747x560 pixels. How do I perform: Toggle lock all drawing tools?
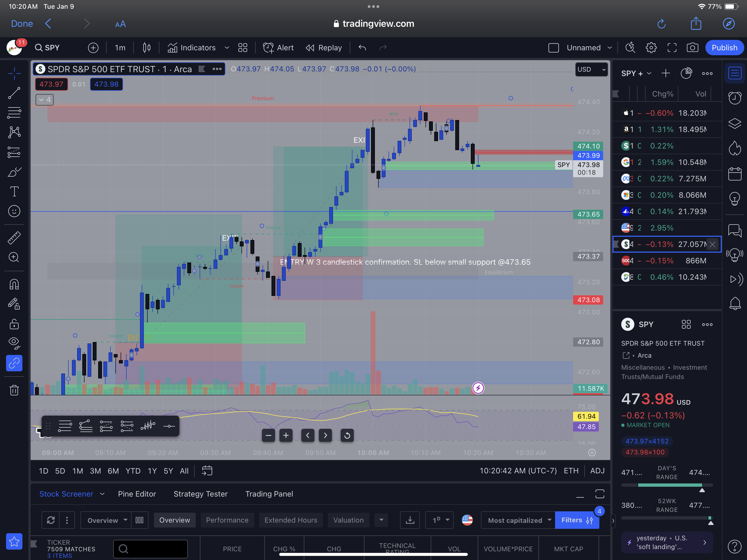14,324
